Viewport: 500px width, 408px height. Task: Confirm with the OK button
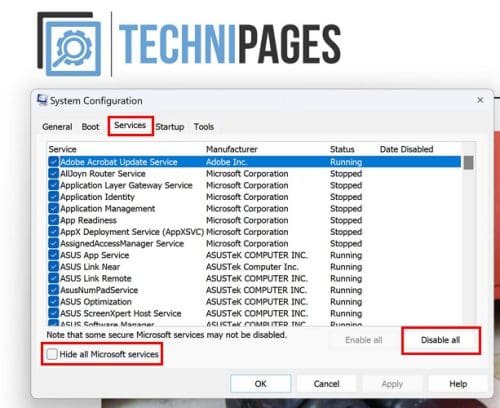click(x=260, y=384)
